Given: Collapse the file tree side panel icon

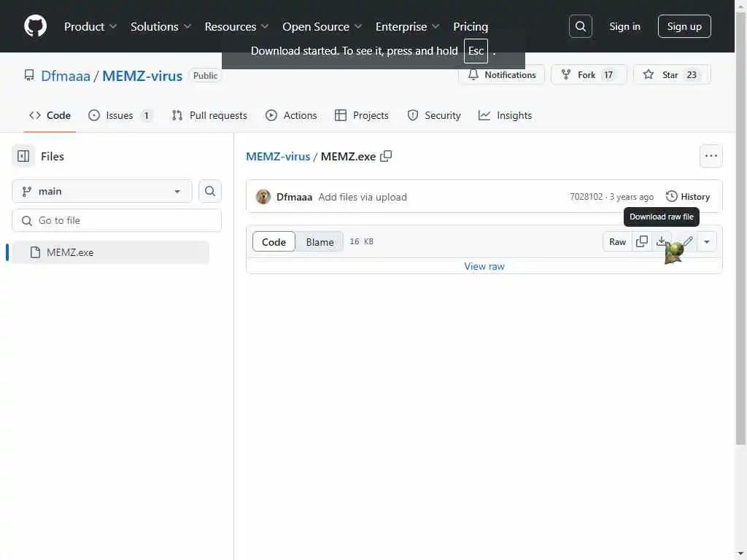Looking at the screenshot, I should 23,156.
